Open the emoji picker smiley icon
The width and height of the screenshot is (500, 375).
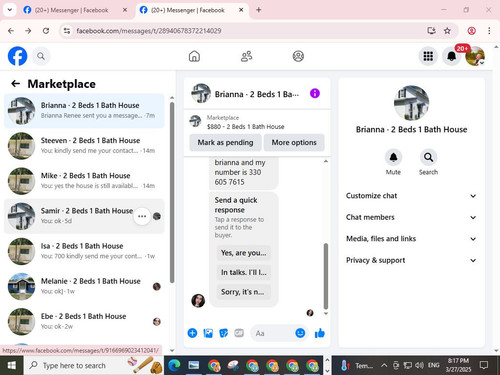coord(300,333)
